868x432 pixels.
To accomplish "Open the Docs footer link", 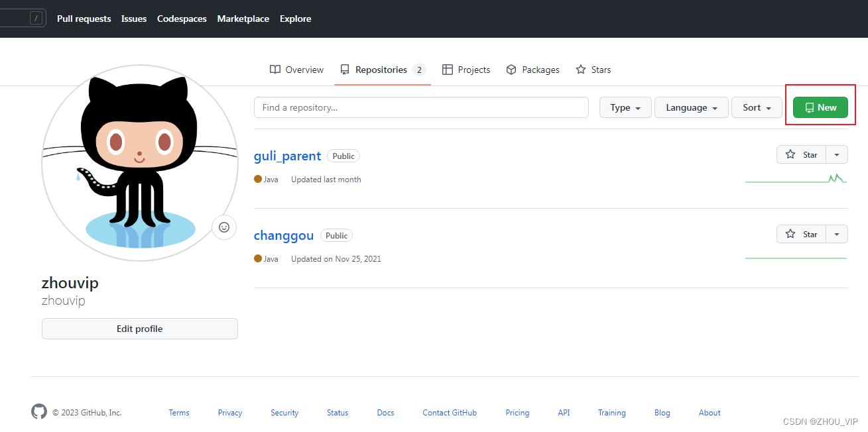I will pos(386,412).
